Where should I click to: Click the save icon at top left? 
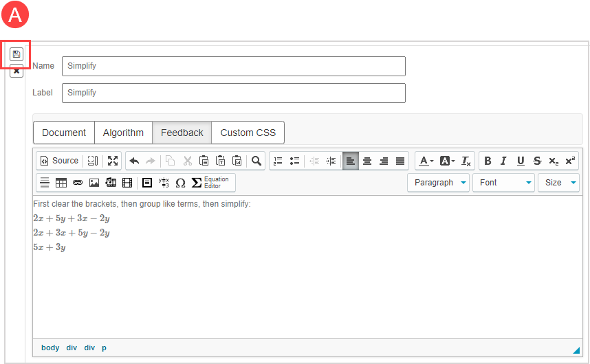point(17,54)
